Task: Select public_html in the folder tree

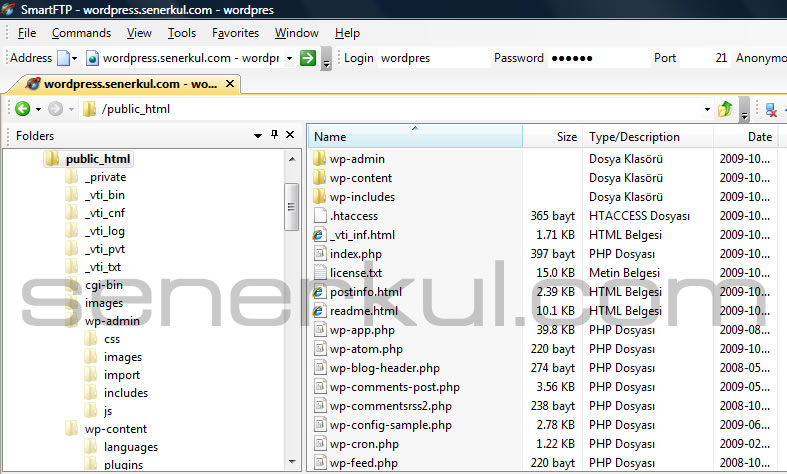Action: click(88, 159)
